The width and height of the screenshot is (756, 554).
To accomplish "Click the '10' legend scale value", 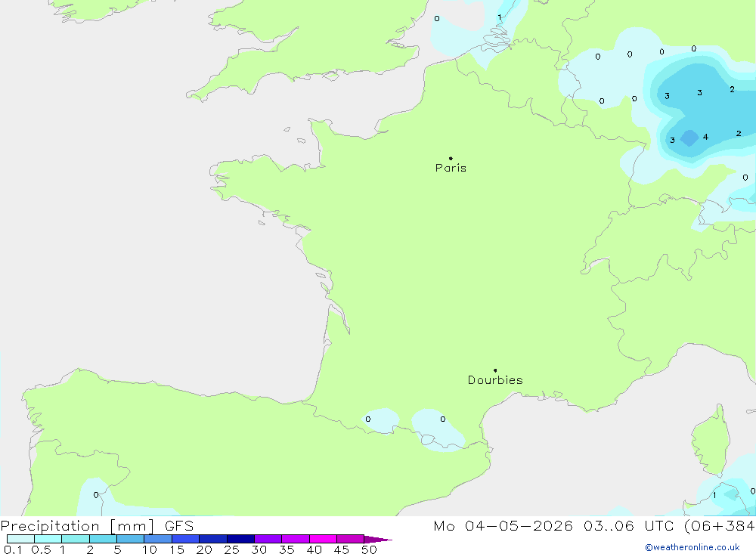I will coord(150,549).
